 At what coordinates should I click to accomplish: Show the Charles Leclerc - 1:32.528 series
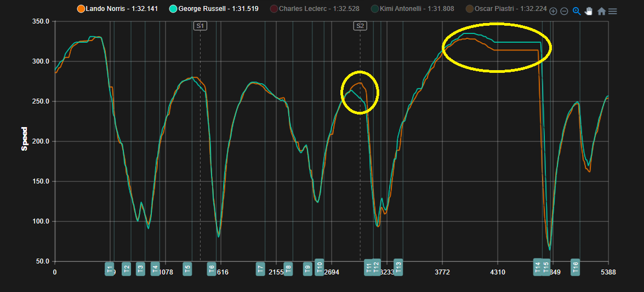click(318, 8)
